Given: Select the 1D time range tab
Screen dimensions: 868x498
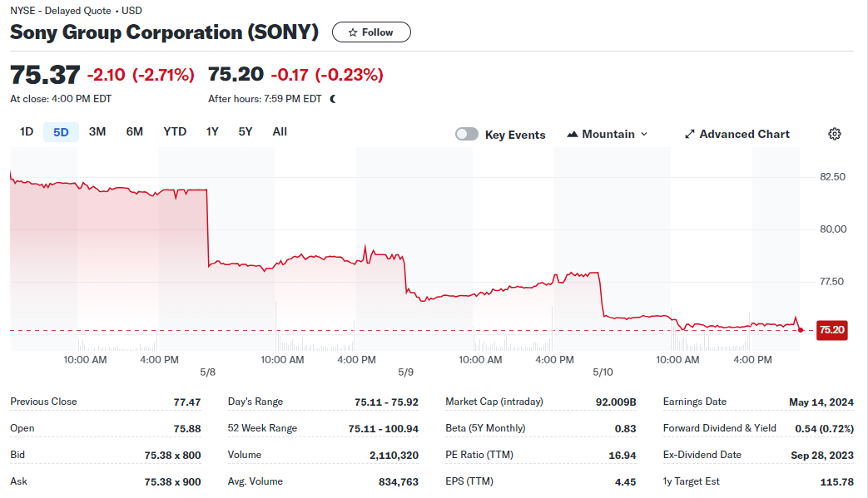Looking at the screenshot, I should point(27,132).
